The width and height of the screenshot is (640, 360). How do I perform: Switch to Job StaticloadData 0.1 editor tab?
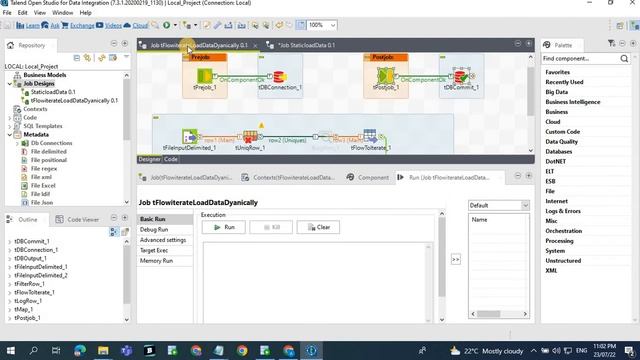(x=306, y=45)
